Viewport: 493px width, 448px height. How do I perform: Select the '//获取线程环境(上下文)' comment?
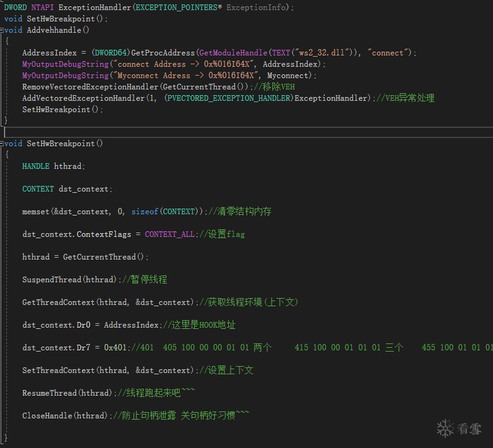[248, 302]
